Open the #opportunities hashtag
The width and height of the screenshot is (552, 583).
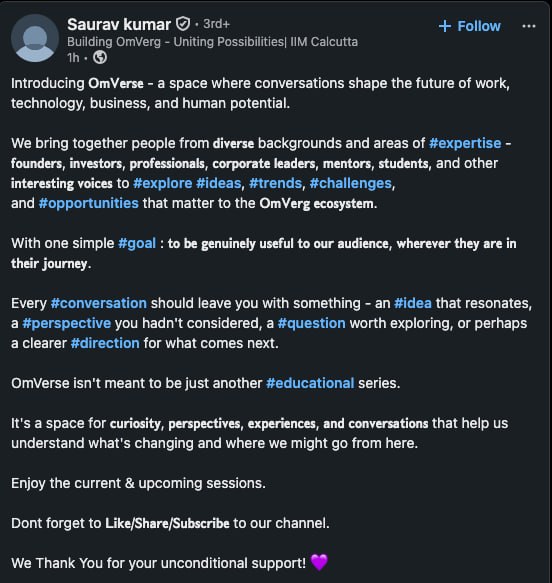[88, 203]
